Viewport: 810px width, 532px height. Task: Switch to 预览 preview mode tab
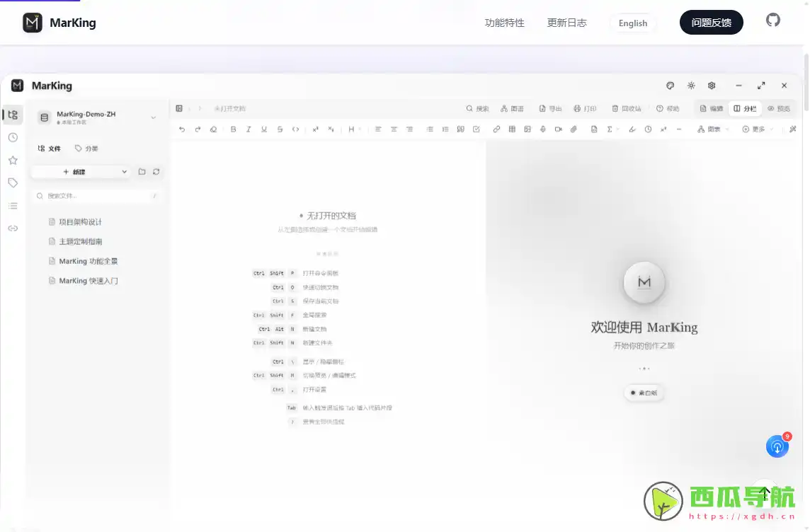tap(779, 109)
